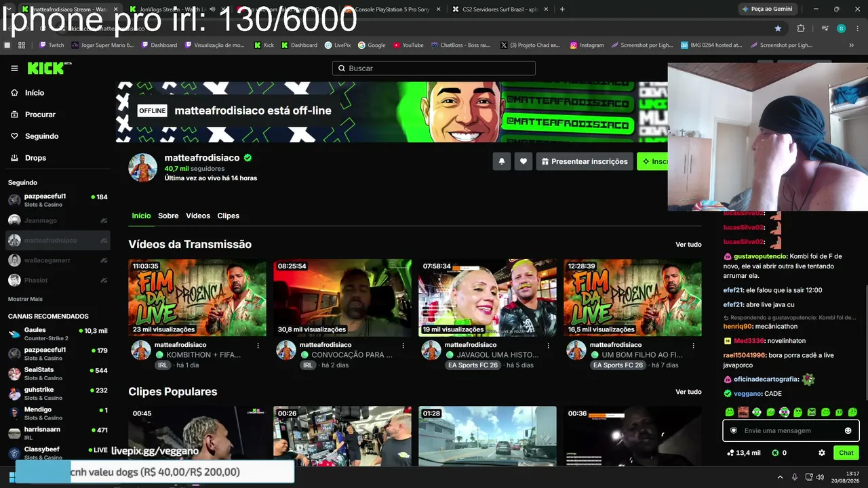Viewport: 868px width, 488px height.
Task: Click the Kick logo
Action: click(49, 68)
